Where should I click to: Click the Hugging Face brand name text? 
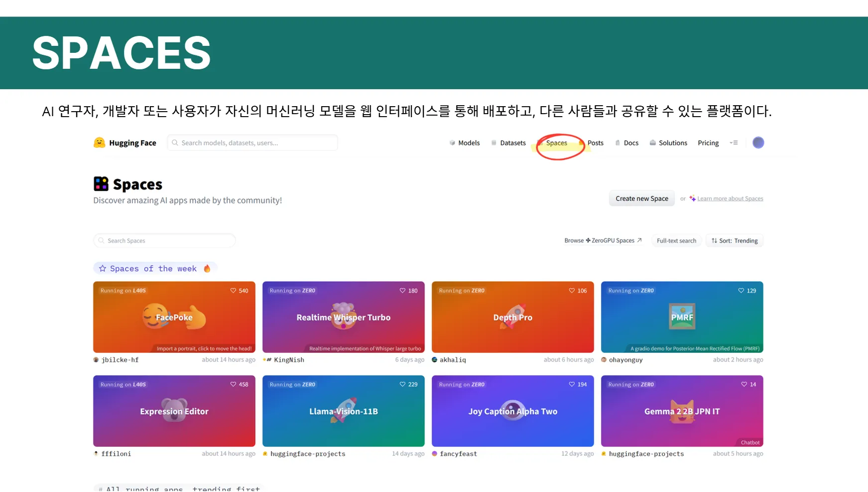pos(132,143)
